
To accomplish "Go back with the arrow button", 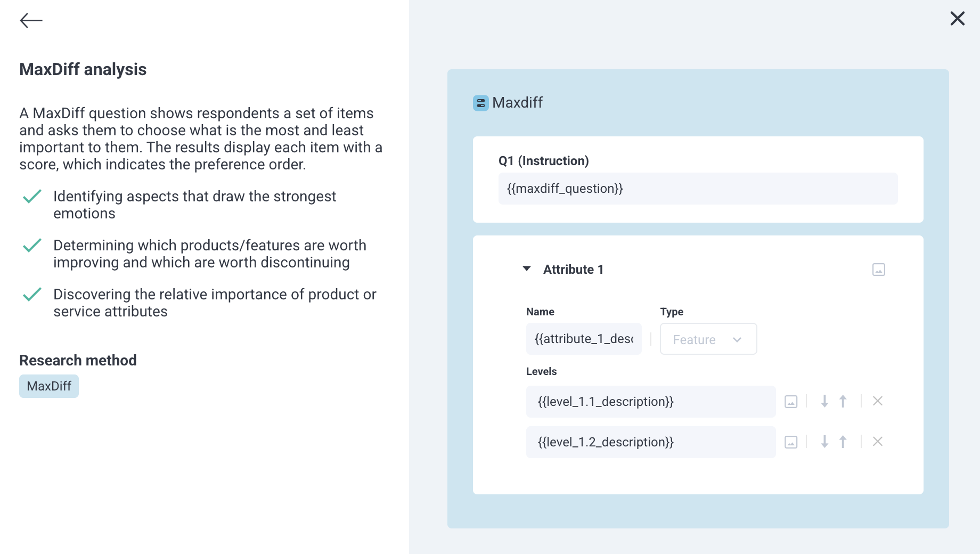I will (x=31, y=20).
